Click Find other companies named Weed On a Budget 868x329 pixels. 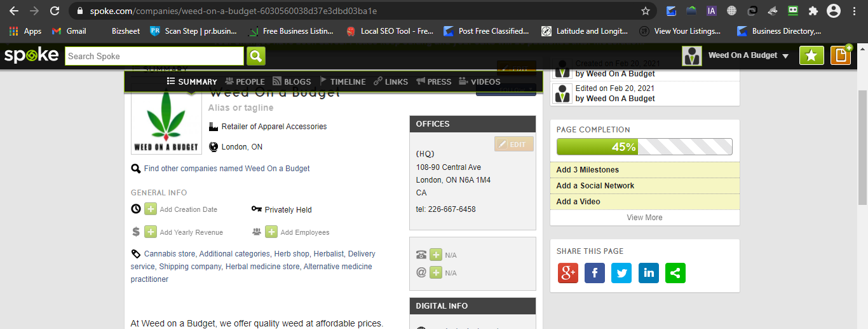pyautogui.click(x=227, y=169)
